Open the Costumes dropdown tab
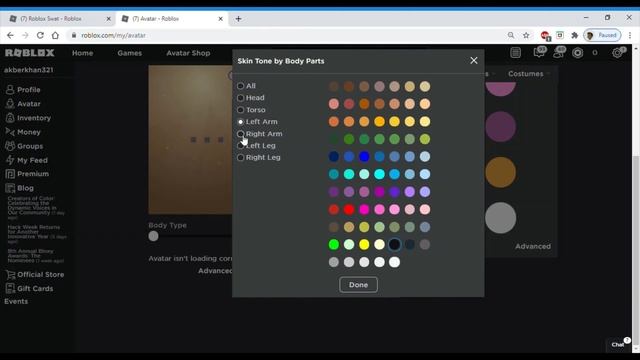Screen dimensions: 640x360 (529, 74)
